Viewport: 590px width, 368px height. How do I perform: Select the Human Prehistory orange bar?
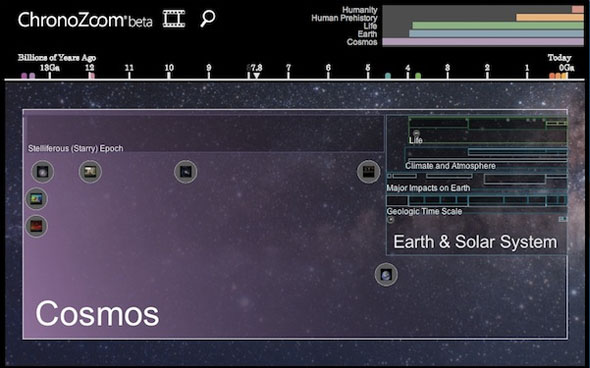click(x=550, y=17)
